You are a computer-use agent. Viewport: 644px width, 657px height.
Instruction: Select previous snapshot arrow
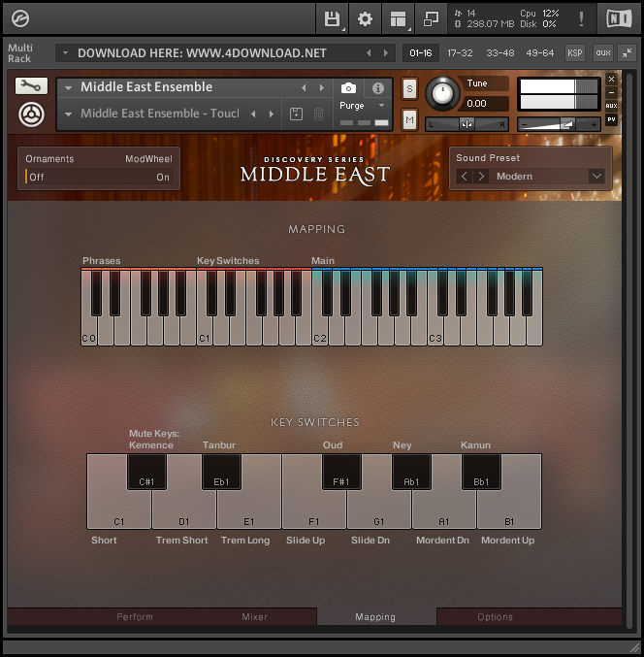[x=253, y=114]
